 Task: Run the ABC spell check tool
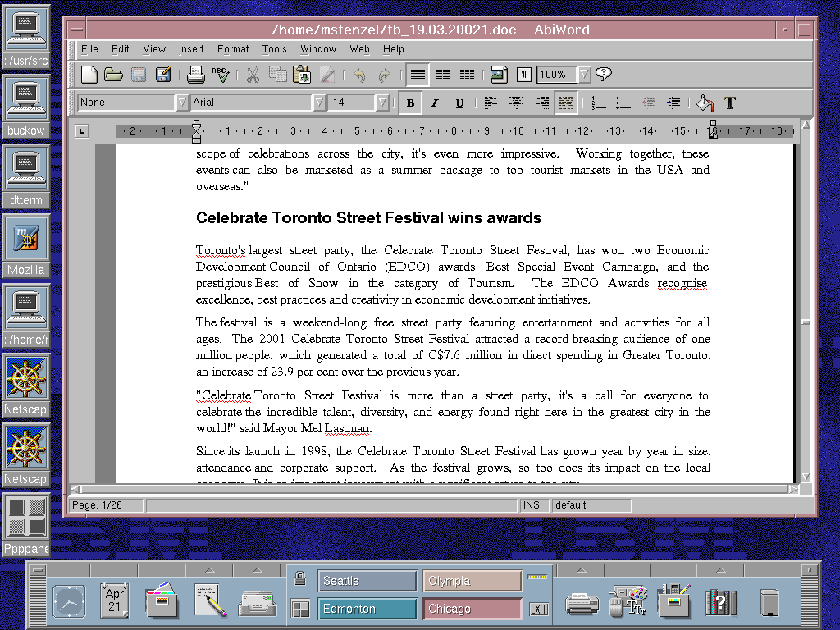click(x=221, y=75)
